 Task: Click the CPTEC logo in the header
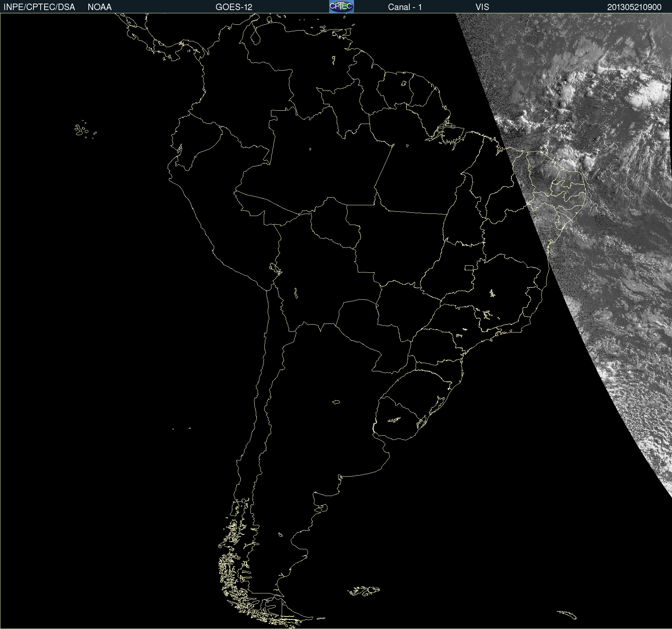[x=341, y=6]
